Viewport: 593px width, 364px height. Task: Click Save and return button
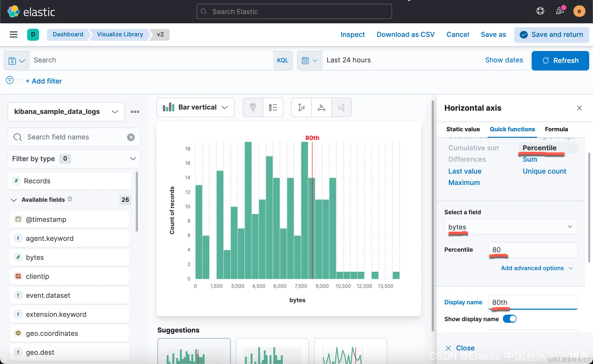click(551, 35)
